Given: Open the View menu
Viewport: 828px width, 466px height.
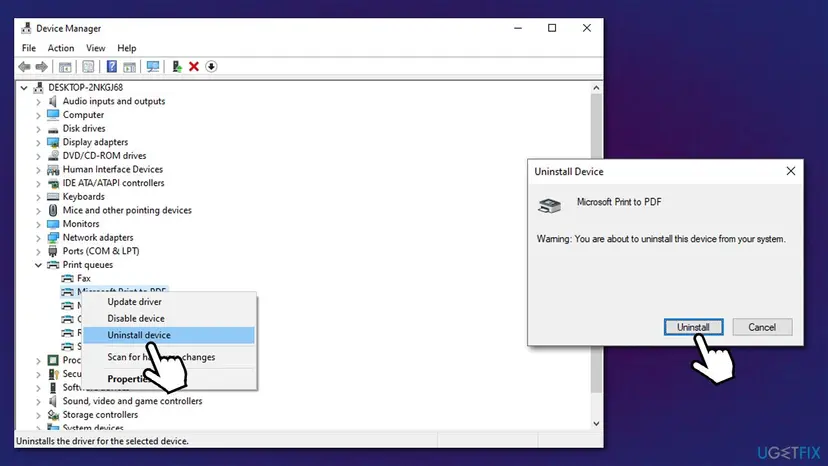Looking at the screenshot, I should (x=96, y=48).
